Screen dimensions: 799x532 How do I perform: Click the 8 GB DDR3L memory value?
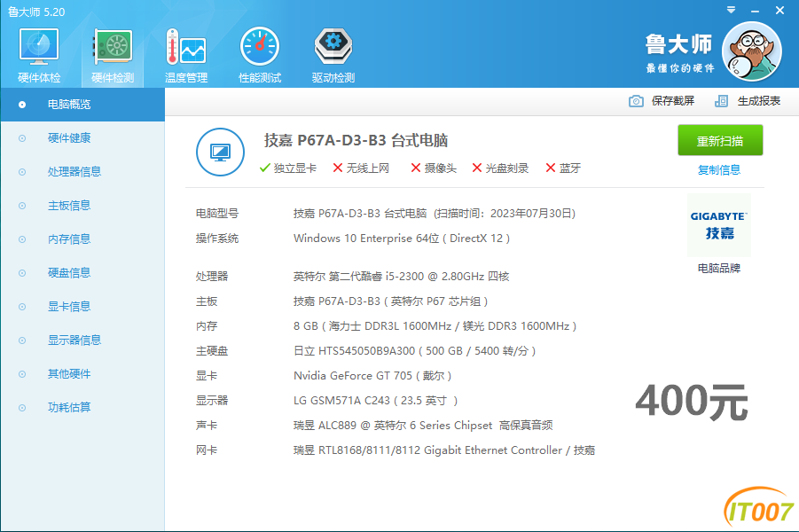pyautogui.click(x=435, y=326)
